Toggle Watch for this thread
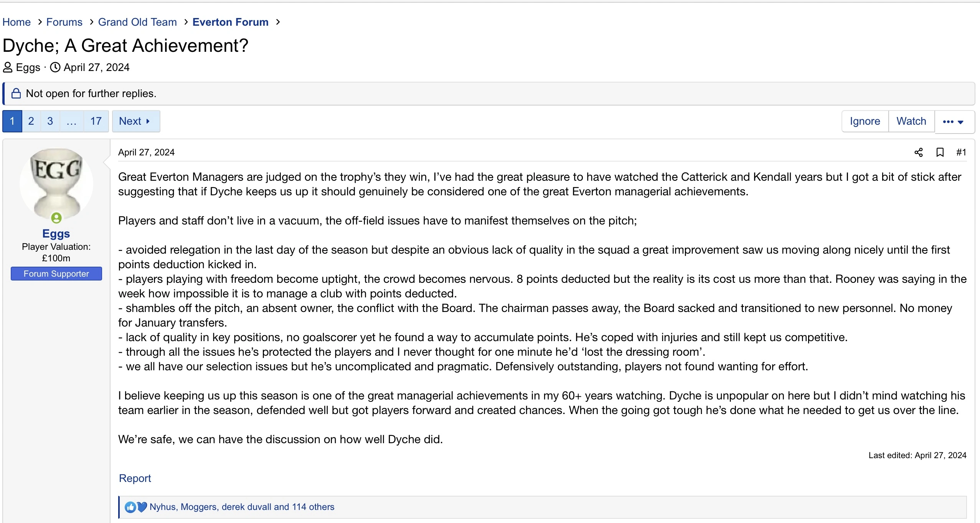 pyautogui.click(x=911, y=121)
